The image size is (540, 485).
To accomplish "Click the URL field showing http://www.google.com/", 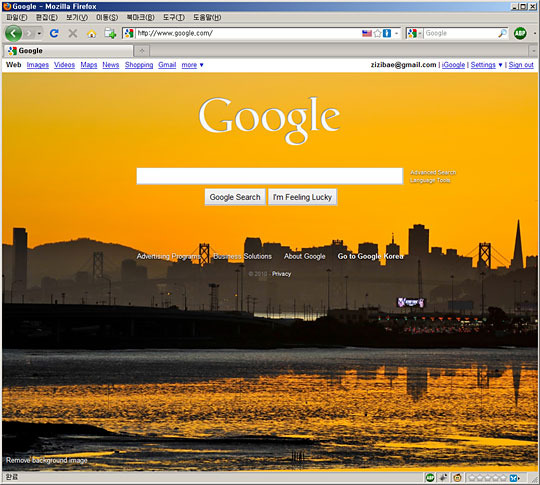I will (x=248, y=33).
